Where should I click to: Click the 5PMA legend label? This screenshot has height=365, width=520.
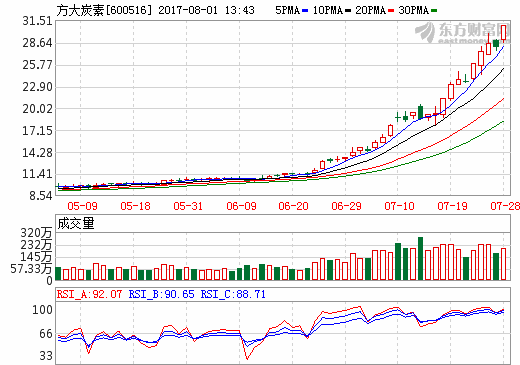point(288,10)
